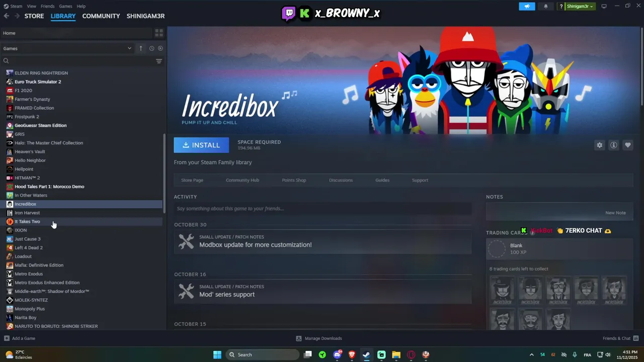Open advanced filters icon beside search field

point(159,61)
